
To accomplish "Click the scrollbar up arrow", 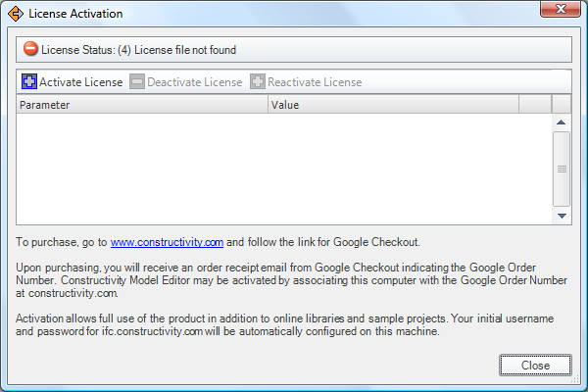I will pos(562,122).
